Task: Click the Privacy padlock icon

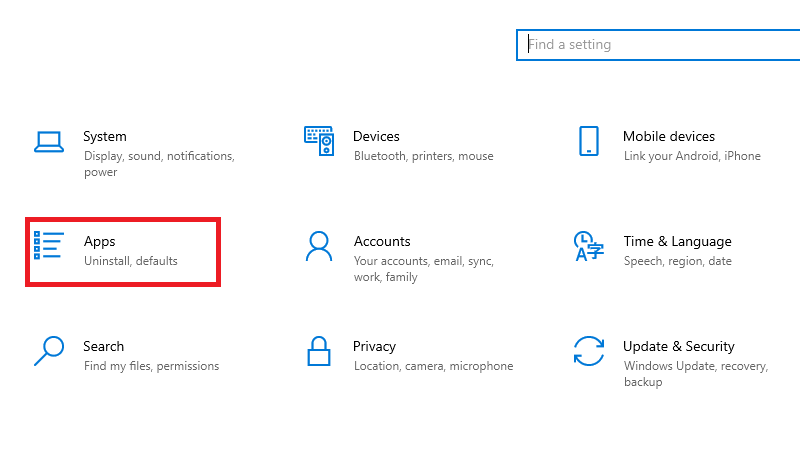Action: coord(319,351)
